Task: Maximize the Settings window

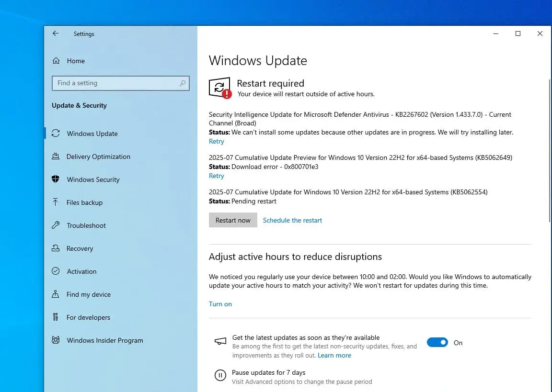Action: tap(518, 34)
